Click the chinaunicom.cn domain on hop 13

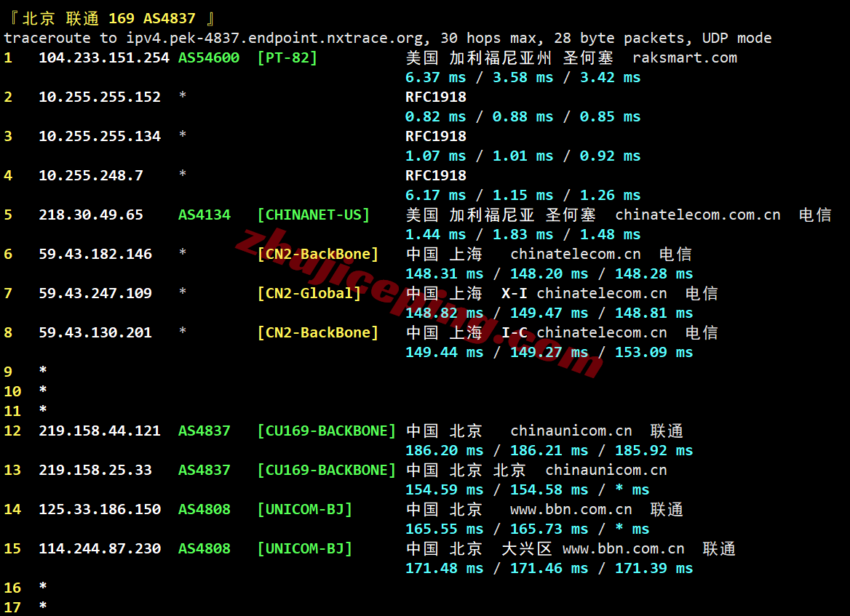(605, 470)
